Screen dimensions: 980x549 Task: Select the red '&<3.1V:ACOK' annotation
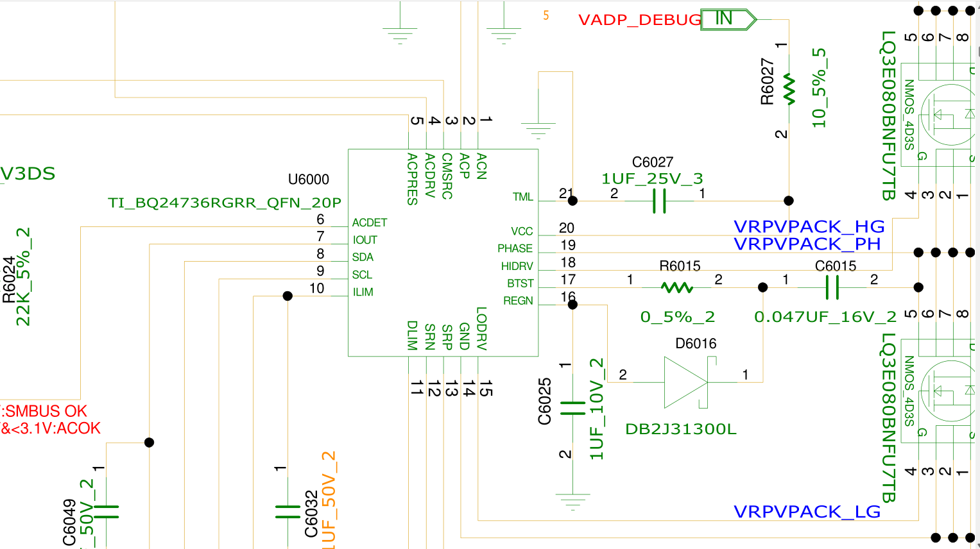51,428
